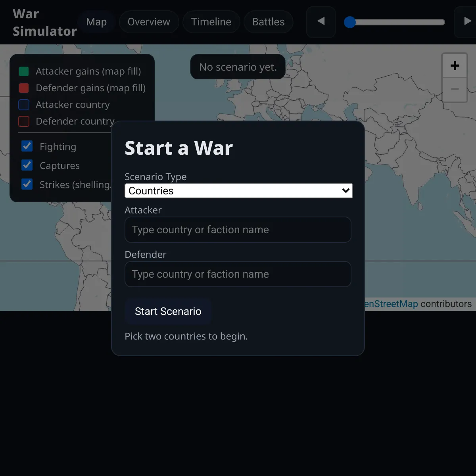Focus the Attacker country input field
This screenshot has width=476, height=476.
pyautogui.click(x=238, y=230)
